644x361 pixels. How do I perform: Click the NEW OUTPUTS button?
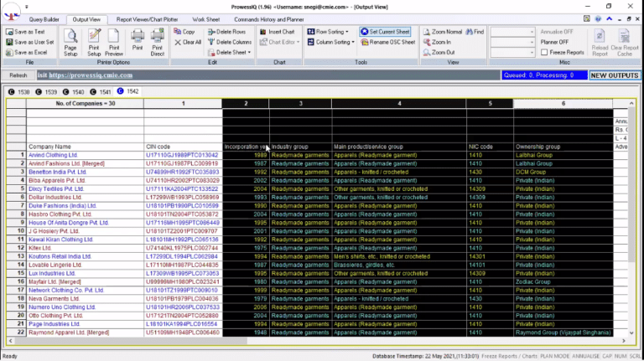pos(615,75)
